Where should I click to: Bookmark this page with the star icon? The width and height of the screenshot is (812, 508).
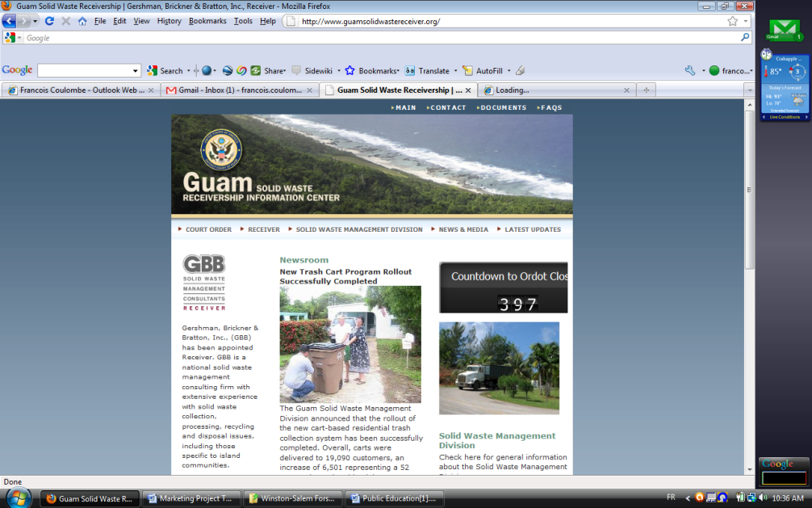click(732, 21)
